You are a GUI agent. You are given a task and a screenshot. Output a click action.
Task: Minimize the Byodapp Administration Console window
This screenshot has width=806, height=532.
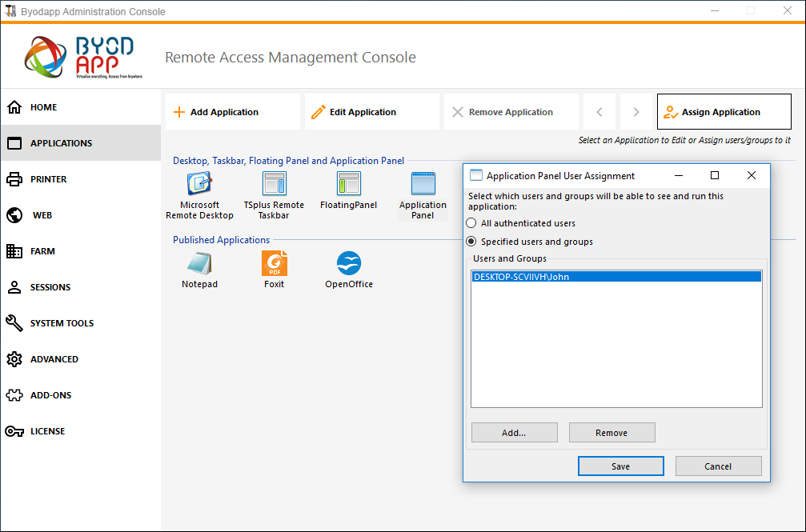pos(715,10)
